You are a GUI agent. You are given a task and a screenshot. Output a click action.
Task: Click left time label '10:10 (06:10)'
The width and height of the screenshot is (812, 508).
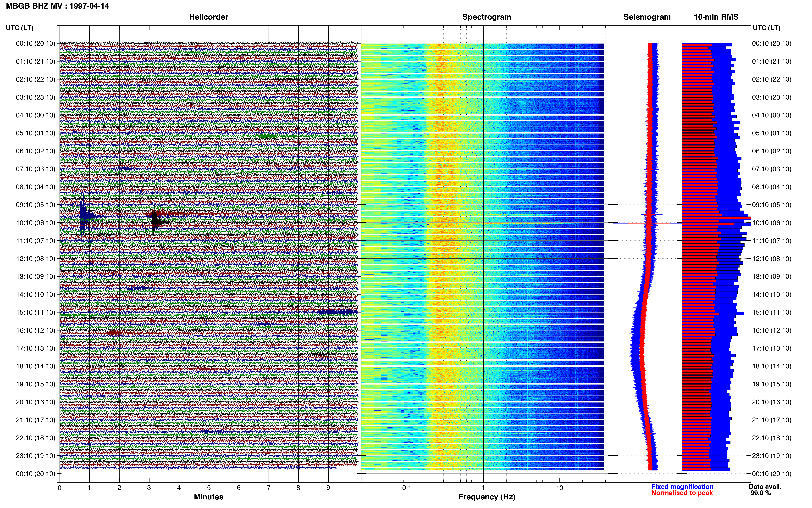(x=36, y=223)
